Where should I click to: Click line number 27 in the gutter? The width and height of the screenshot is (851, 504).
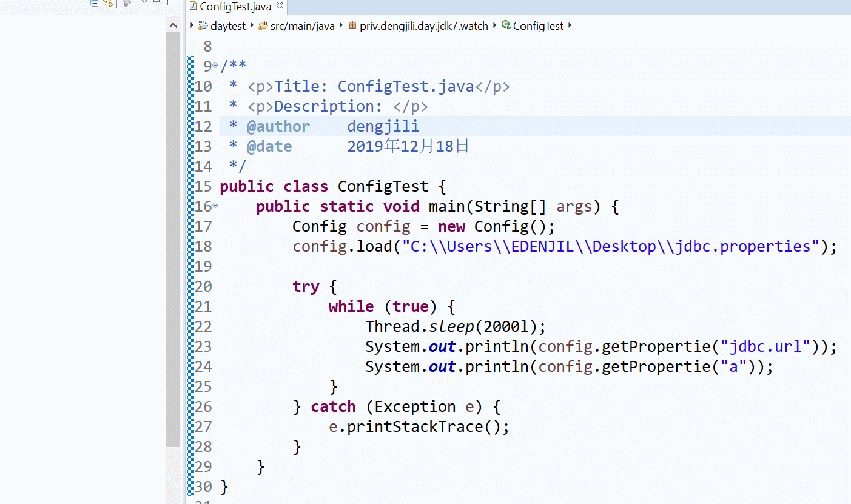click(x=203, y=426)
